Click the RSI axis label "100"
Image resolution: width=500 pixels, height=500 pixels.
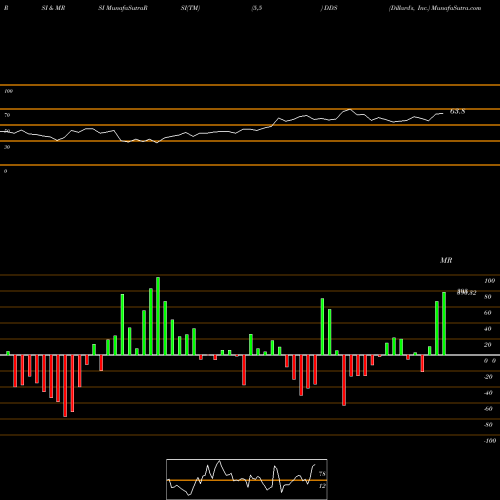click(x=8, y=91)
